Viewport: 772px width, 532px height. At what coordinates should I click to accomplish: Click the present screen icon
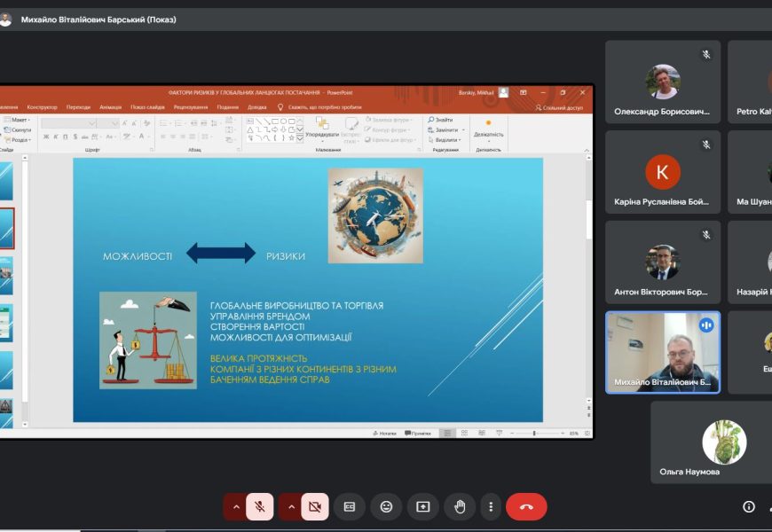(423, 506)
